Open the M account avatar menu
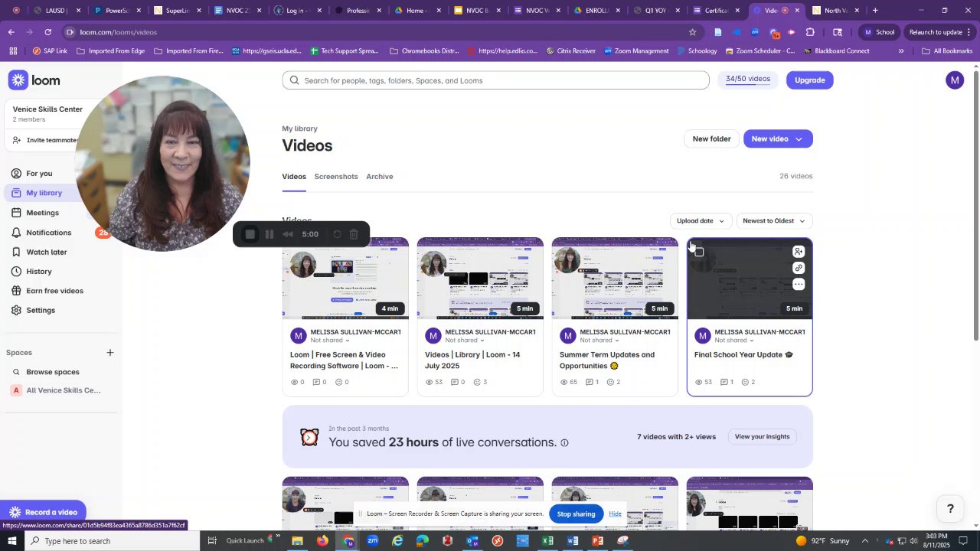Viewport: 980px width, 551px height. pos(954,80)
